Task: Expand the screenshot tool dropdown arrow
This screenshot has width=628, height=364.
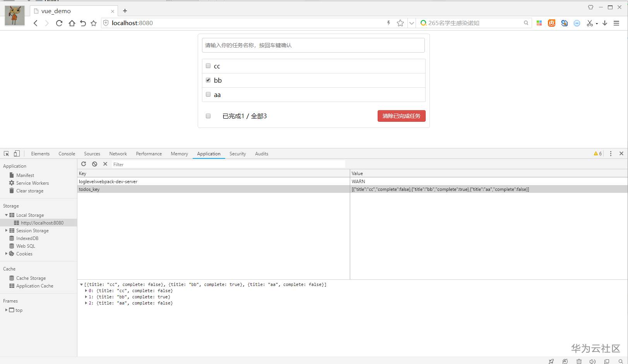Action: (x=597, y=24)
